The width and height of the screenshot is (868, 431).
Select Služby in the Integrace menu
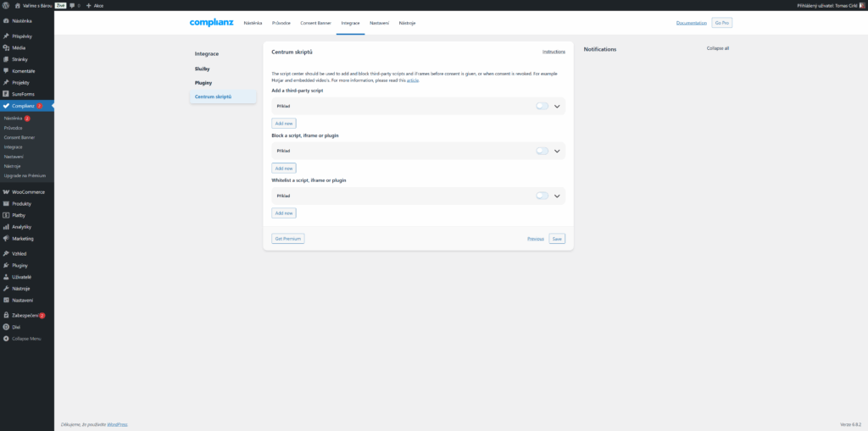coord(203,68)
